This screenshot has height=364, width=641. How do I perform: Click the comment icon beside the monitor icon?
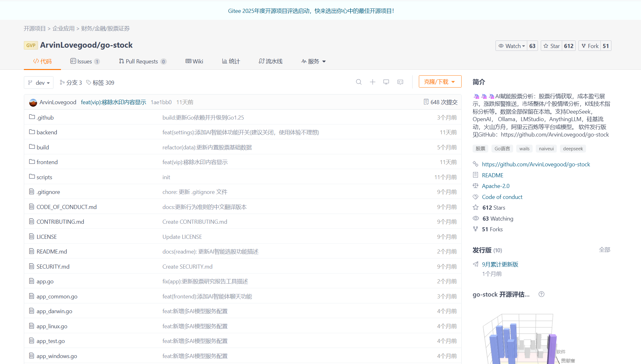click(400, 82)
